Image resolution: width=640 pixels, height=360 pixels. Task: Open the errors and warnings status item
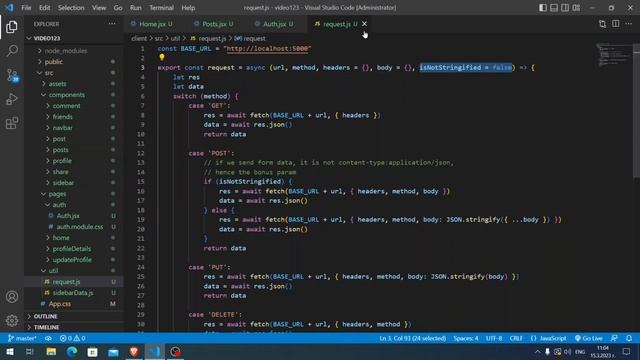pos(72,338)
